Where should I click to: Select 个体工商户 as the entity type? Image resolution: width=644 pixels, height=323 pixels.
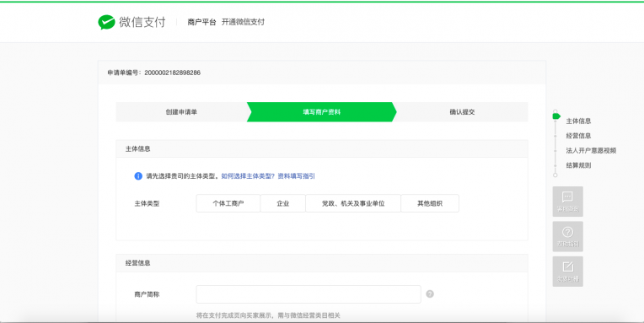[x=228, y=203]
